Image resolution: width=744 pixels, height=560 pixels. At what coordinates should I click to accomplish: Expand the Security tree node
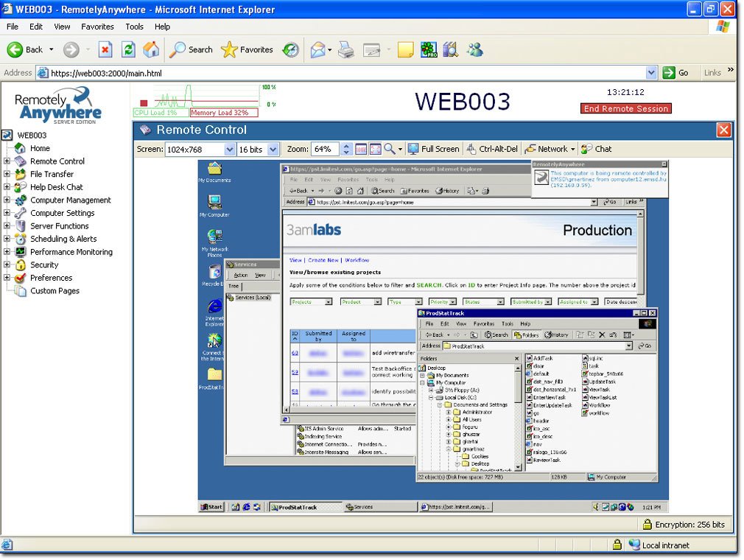7,265
